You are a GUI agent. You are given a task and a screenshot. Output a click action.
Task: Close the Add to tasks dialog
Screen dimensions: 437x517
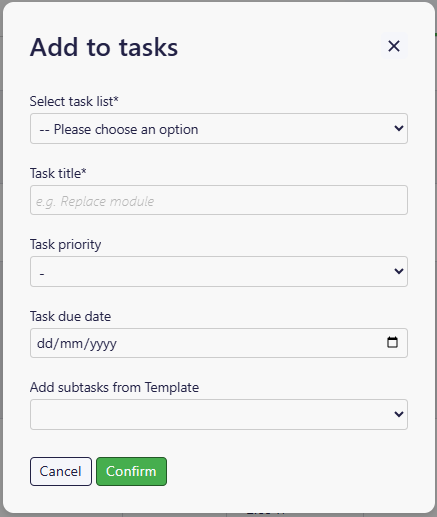coord(394,46)
